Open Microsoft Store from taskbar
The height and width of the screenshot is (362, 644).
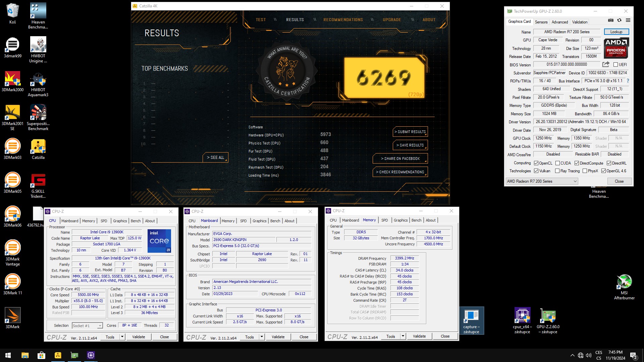tap(41, 355)
